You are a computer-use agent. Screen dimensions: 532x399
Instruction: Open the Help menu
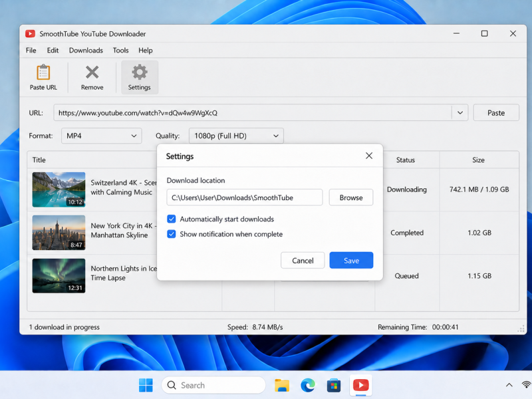[145, 51]
